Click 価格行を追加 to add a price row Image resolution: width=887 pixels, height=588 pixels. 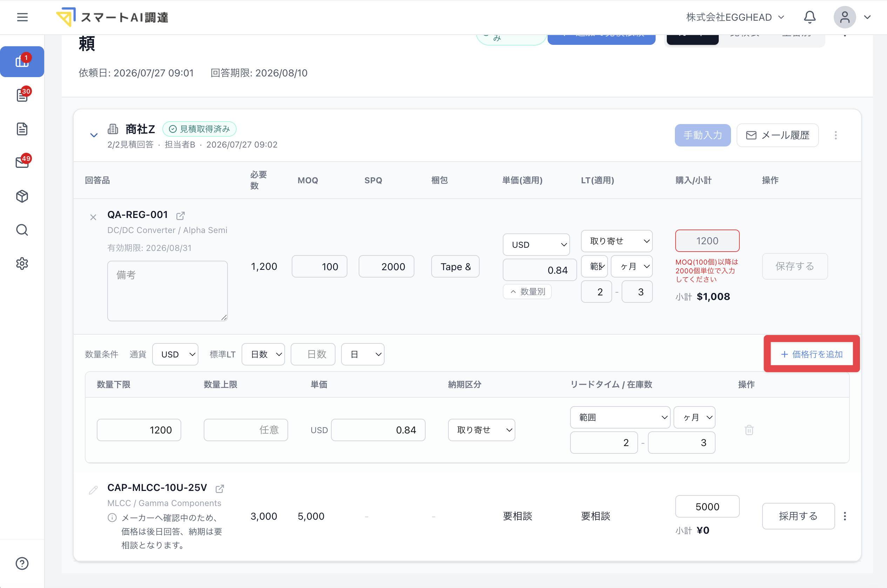point(812,354)
